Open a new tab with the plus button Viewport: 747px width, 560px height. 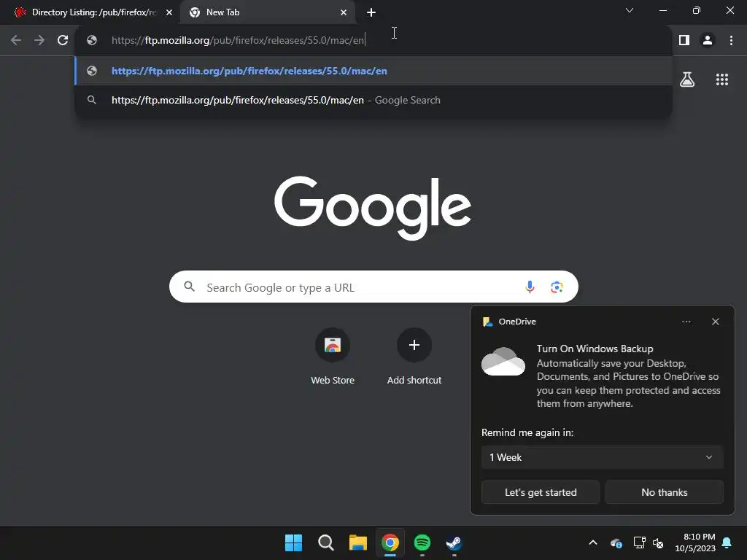pos(371,12)
